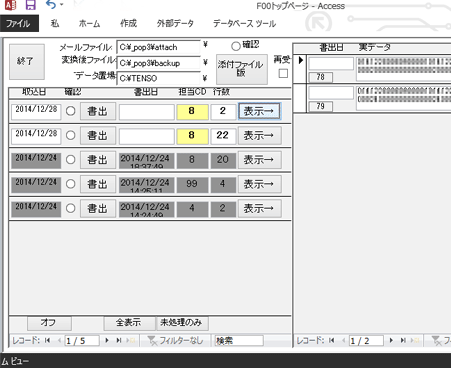Click the record selector arrow for record 78
Screen dimensions: 451x368
click(300, 69)
